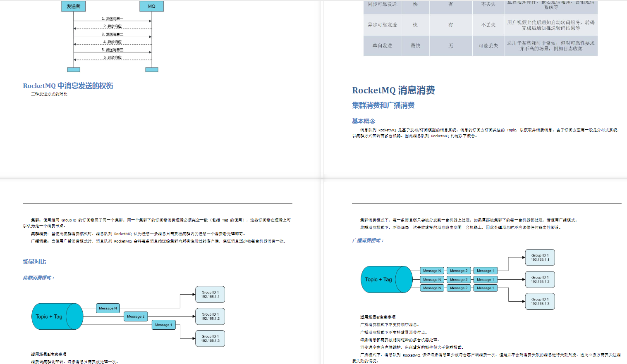627x364 pixels.
Task: Click the 'Message 1' box in the 集群消费模式 diagram
Action: pos(163,325)
